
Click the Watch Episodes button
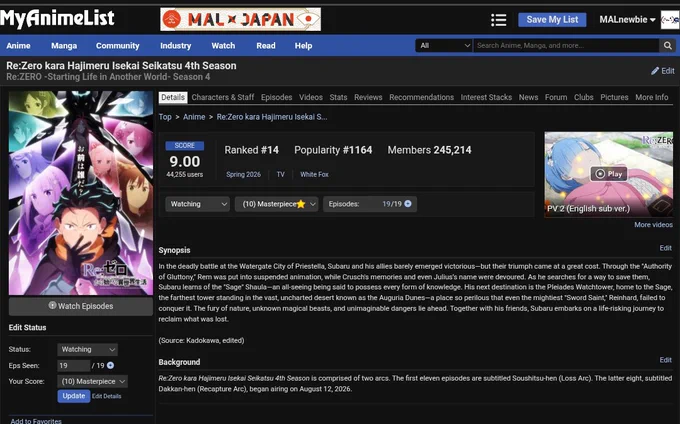coord(81,306)
